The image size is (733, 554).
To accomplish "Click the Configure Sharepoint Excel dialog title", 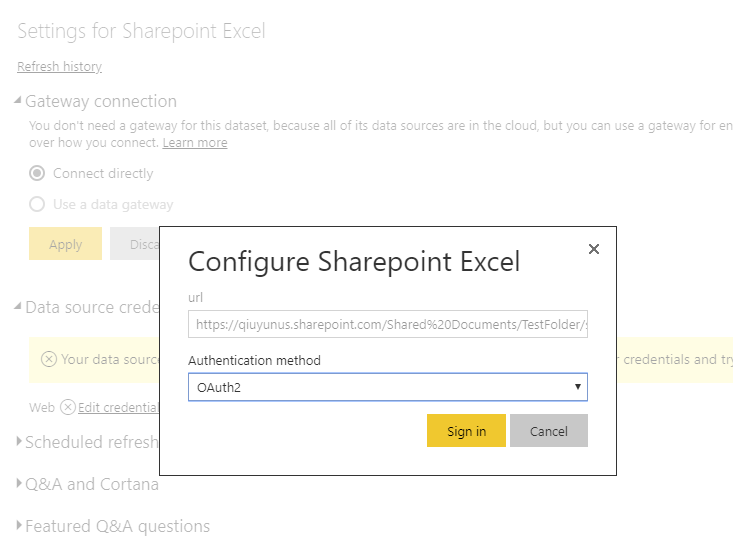I will (x=354, y=261).
